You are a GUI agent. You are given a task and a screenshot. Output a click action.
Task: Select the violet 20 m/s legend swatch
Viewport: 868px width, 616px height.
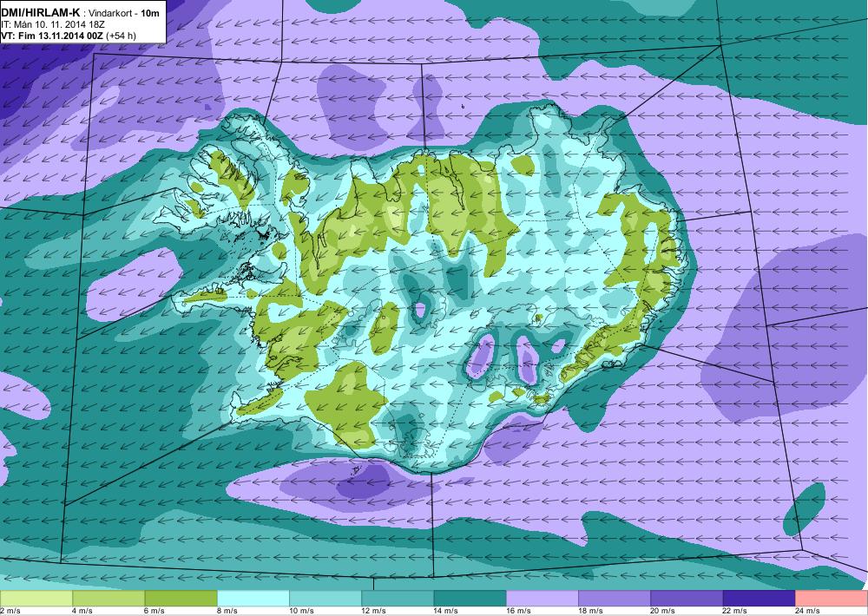687,599
